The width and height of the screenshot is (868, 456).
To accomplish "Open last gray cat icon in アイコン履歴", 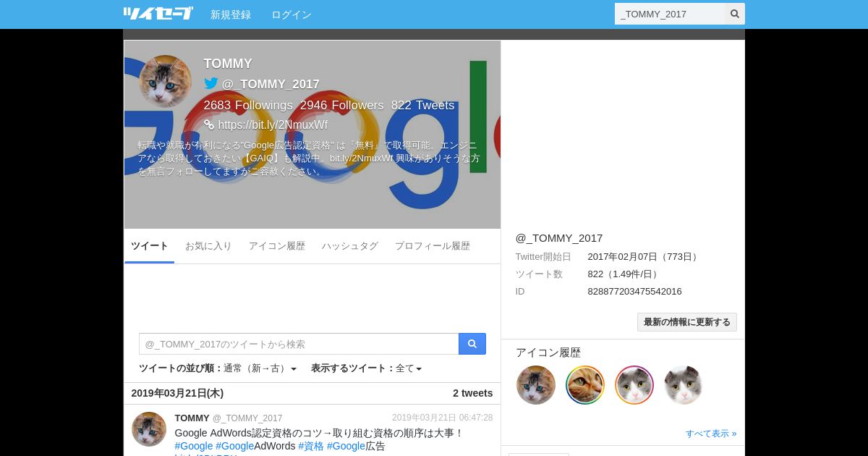I will coord(684,385).
